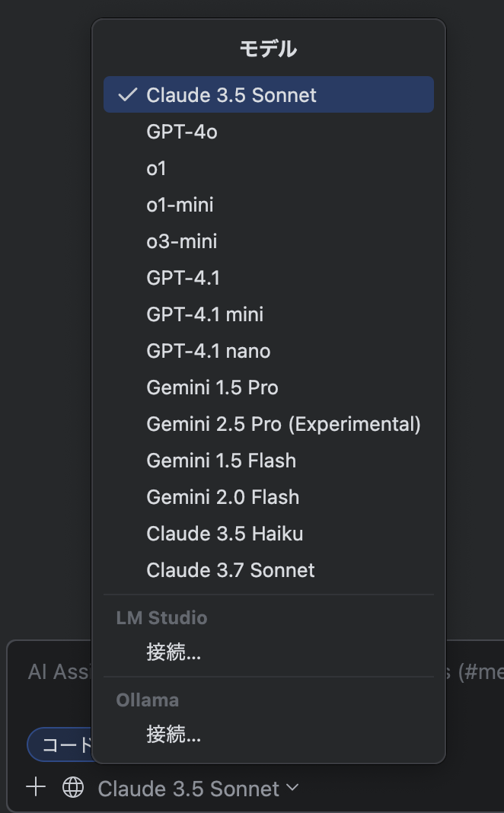Choose the o1 model
Viewport: 504px width, 813px height.
pyautogui.click(x=269, y=168)
